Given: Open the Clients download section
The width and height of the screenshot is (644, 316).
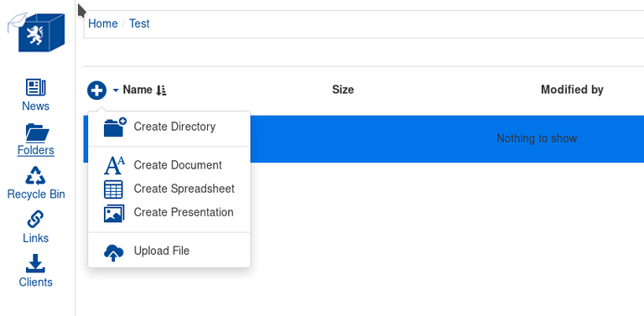Looking at the screenshot, I should [x=36, y=271].
